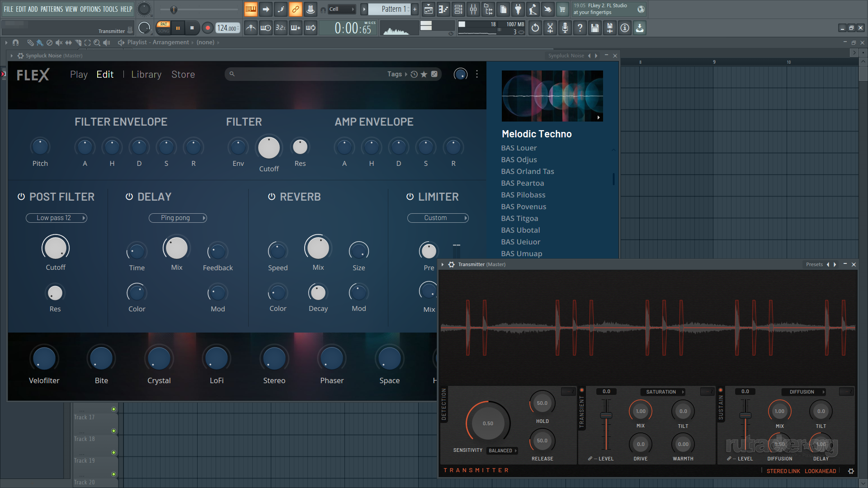Image resolution: width=868 pixels, height=488 pixels.
Task: Open the PATTERNS menu
Action: 52,9
